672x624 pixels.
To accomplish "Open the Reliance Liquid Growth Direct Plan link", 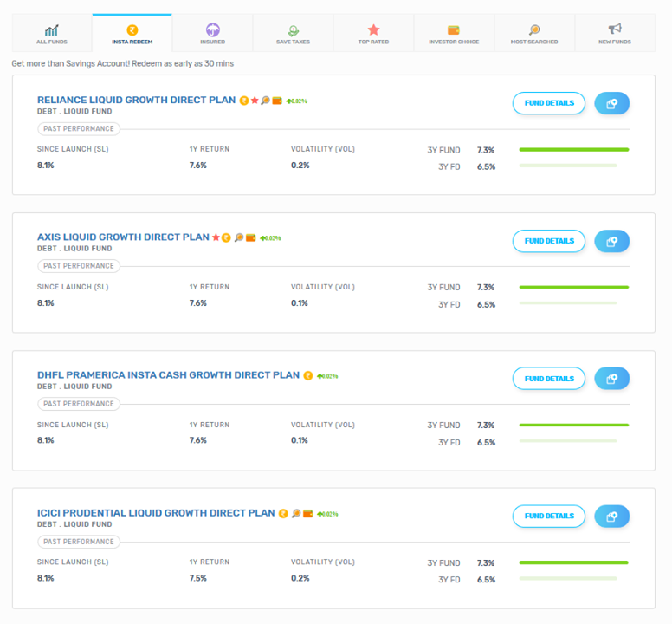I will pyautogui.click(x=136, y=100).
